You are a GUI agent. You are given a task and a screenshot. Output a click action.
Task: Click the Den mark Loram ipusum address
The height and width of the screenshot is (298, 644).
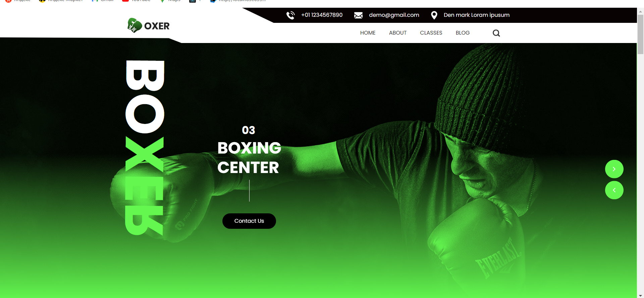click(x=477, y=15)
